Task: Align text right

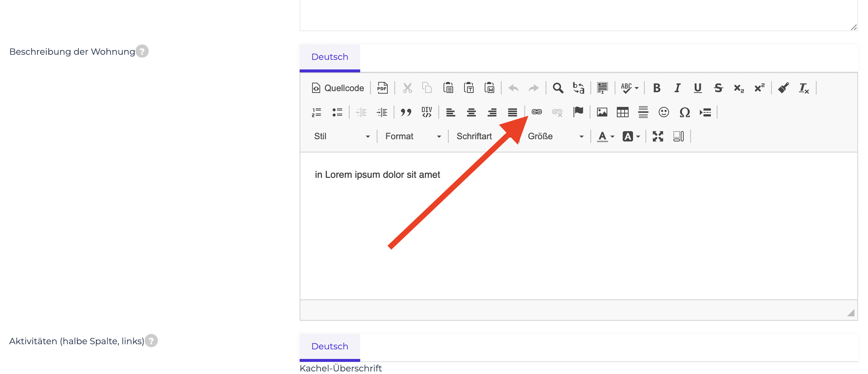Action: coord(492,112)
